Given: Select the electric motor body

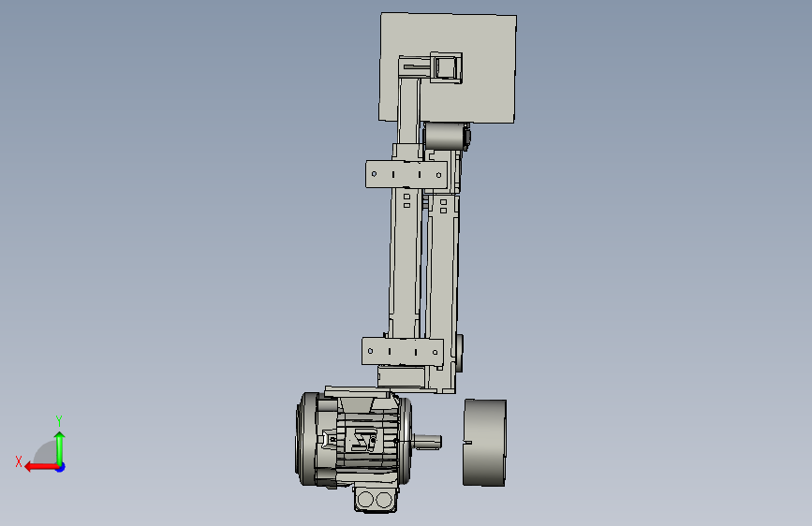Looking at the screenshot, I should coord(354,440).
